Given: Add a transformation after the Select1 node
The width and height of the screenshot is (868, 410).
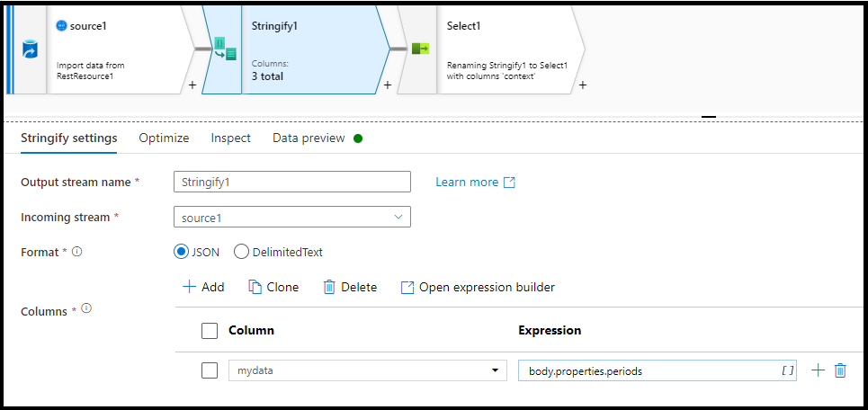Looking at the screenshot, I should 583,85.
